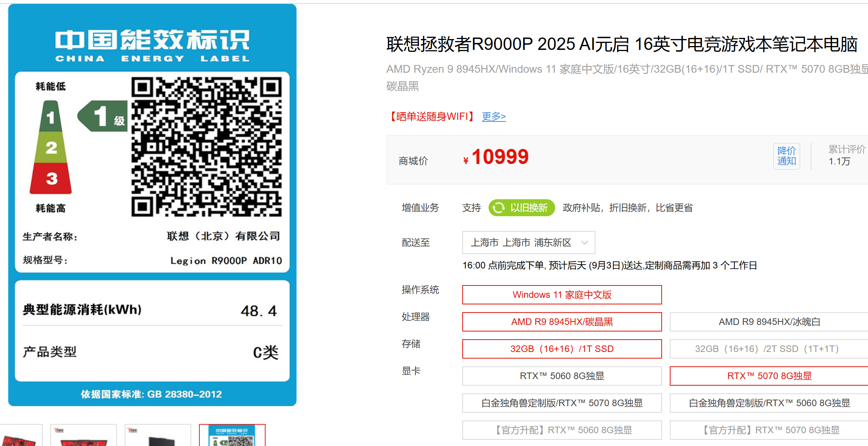868x446 pixels.
Task: Choose 白金独角兽定制版/RTX 5070 8G独显 option
Action: (x=562, y=403)
